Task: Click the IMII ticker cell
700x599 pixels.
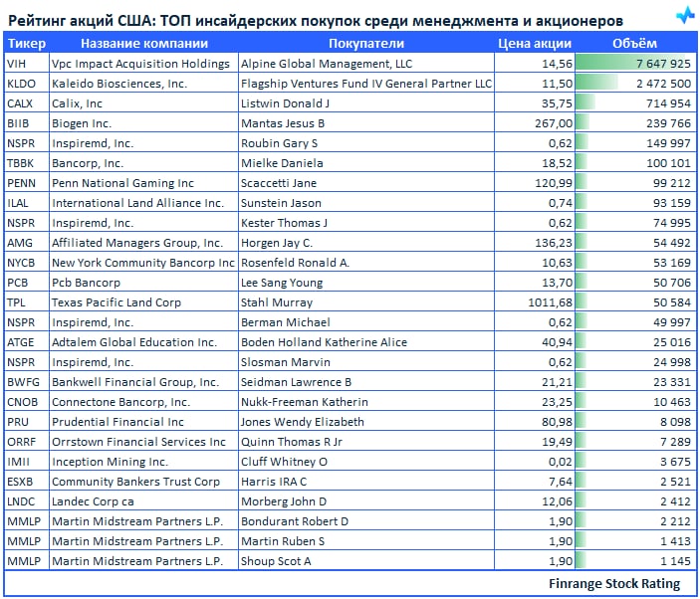Action: (x=27, y=462)
